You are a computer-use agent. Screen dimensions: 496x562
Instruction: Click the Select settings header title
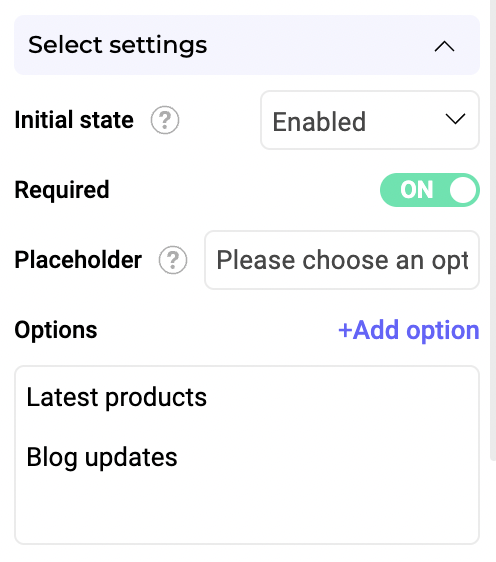(x=118, y=45)
